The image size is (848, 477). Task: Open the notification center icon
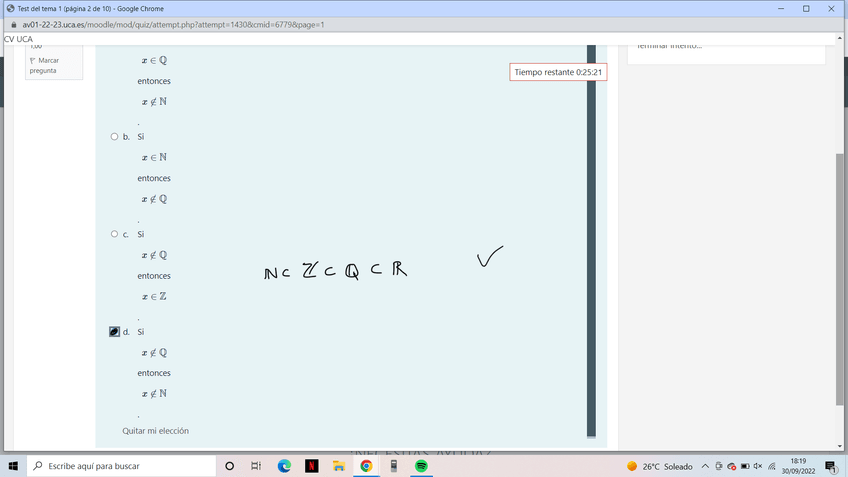tap(831, 466)
